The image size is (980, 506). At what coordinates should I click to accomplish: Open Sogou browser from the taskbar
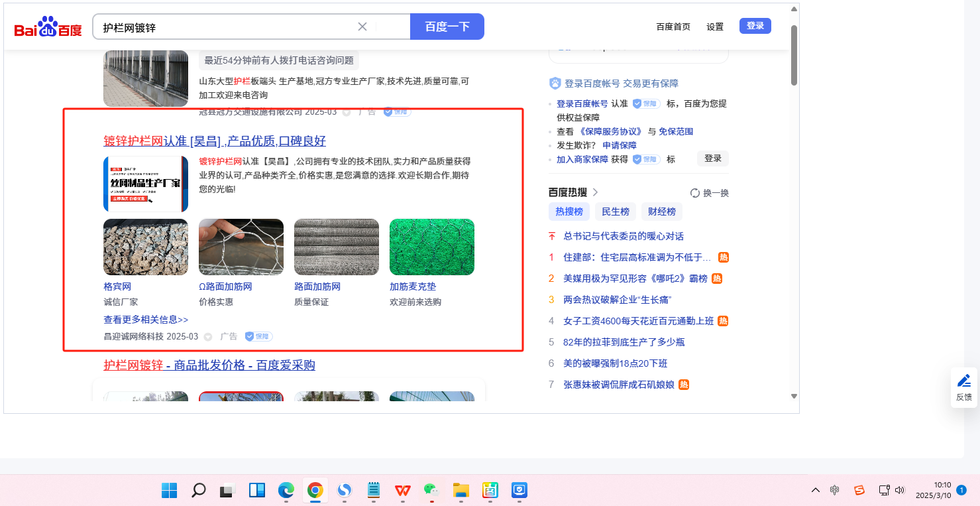click(x=344, y=490)
